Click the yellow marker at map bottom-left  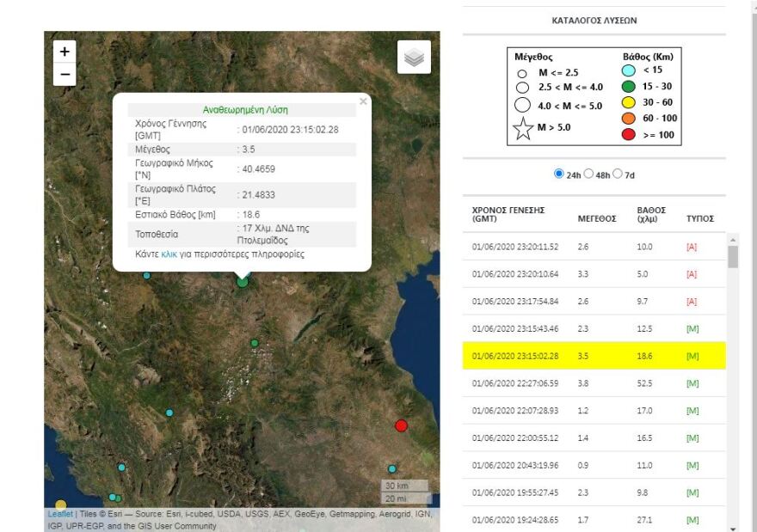coord(60,505)
